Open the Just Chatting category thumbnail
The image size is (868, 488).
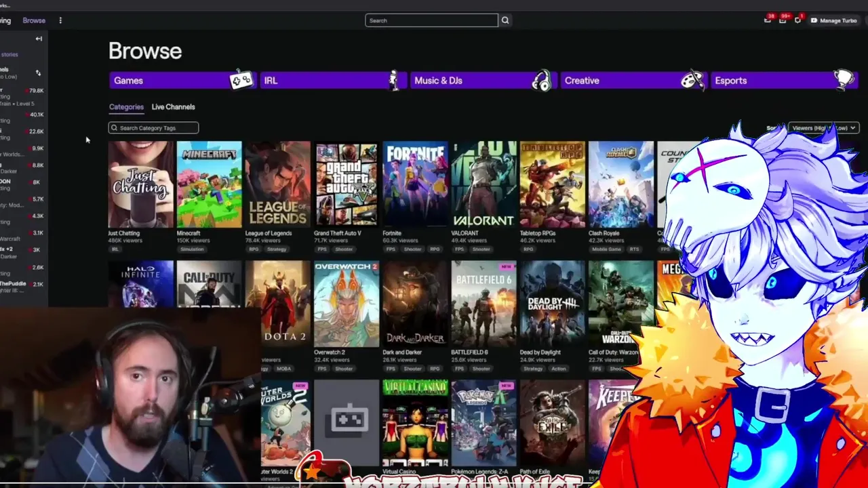point(141,184)
